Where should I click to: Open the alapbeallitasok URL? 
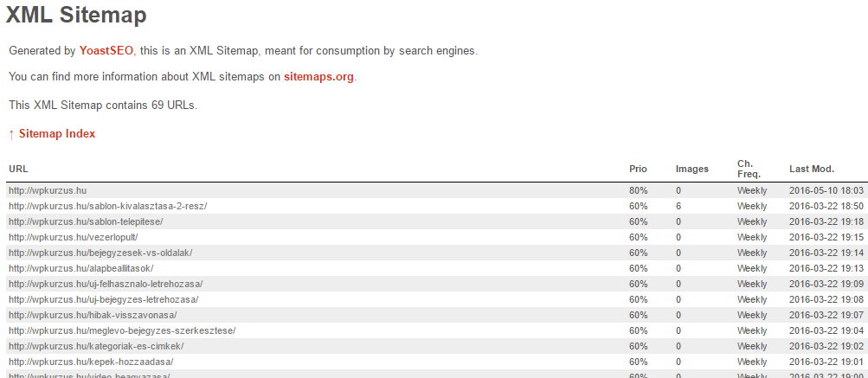(x=83, y=268)
